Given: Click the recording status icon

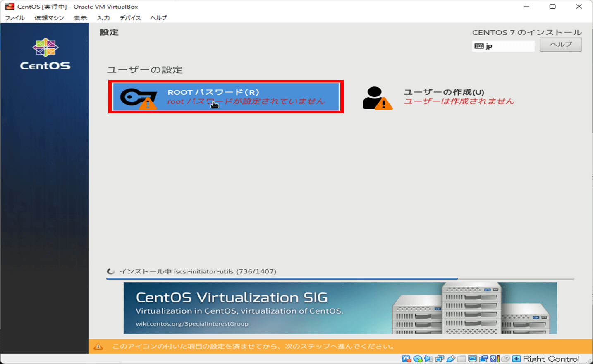Looking at the screenshot, I should pyautogui.click(x=484, y=359).
